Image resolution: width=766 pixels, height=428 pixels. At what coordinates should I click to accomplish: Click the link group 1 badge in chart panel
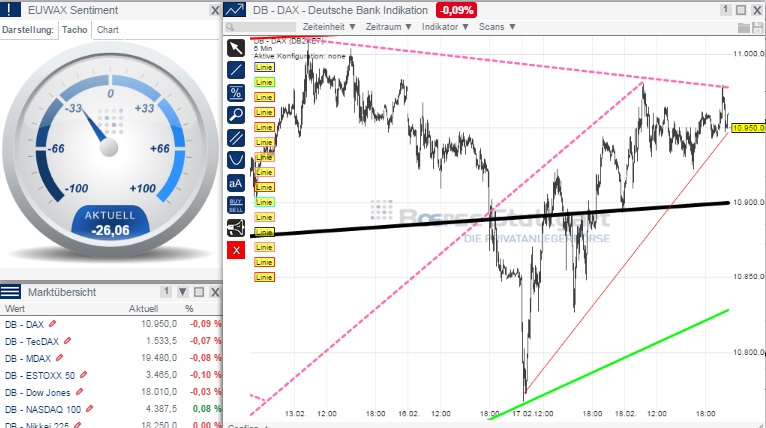(726, 9)
